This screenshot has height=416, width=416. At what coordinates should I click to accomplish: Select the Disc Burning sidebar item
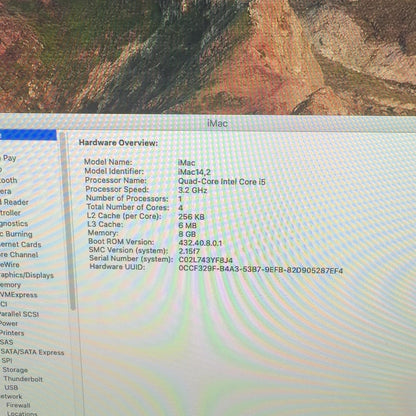click(16, 234)
